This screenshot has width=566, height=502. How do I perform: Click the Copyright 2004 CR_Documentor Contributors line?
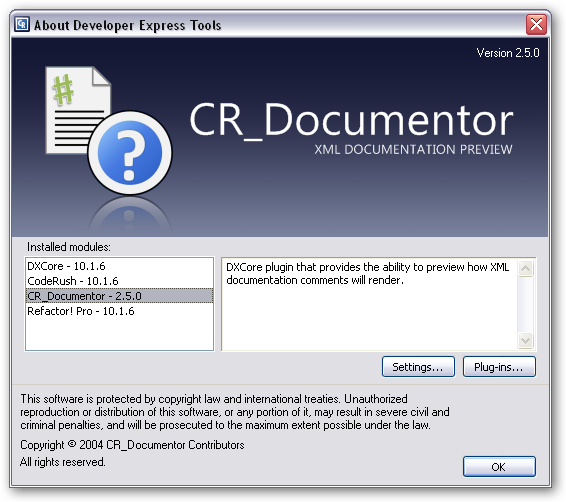point(132,445)
